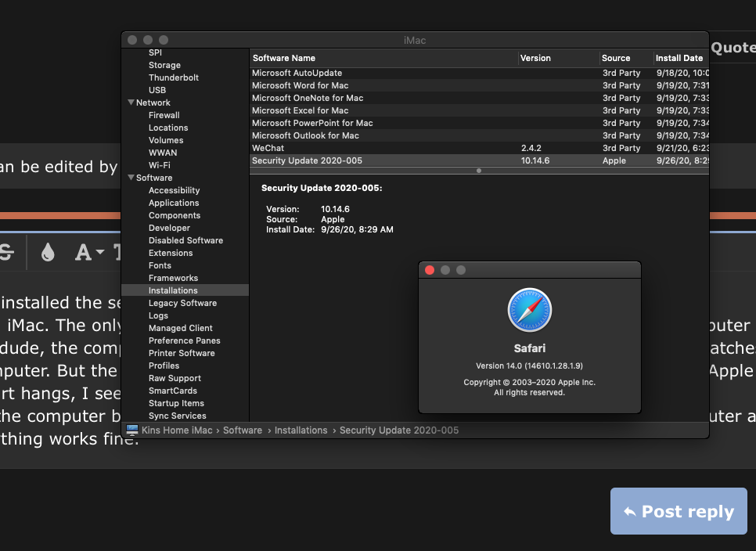Select the Security Update 2020-005 row
756x551 pixels.
pos(479,160)
